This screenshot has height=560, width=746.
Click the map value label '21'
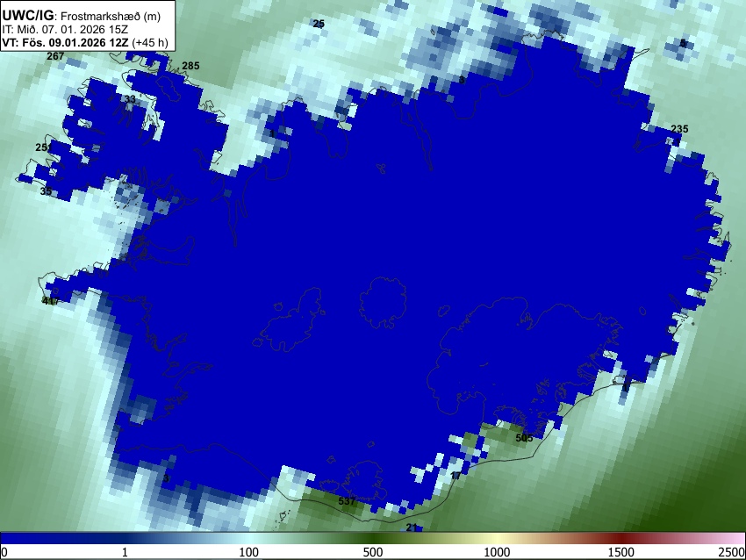pyautogui.click(x=412, y=528)
